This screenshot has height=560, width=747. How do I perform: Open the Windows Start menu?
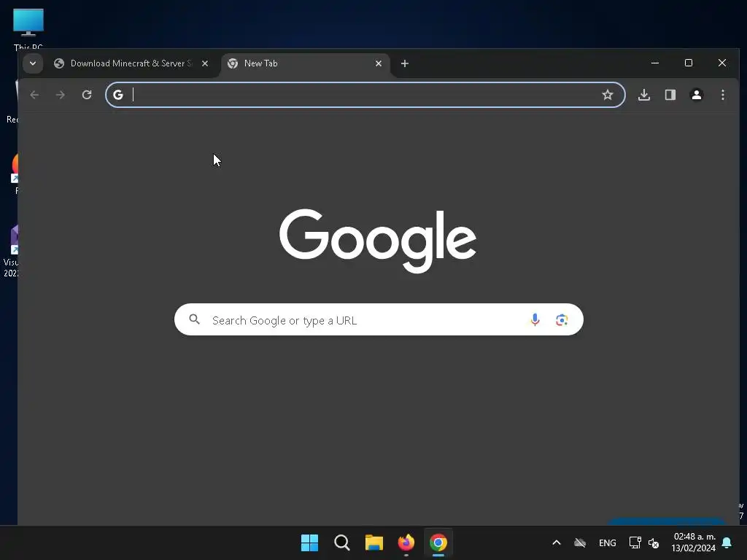tap(309, 542)
